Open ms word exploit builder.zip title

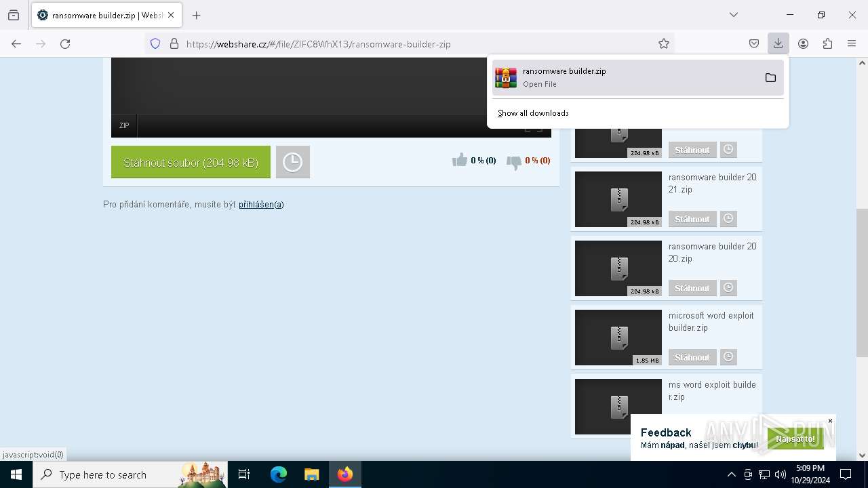point(712,391)
